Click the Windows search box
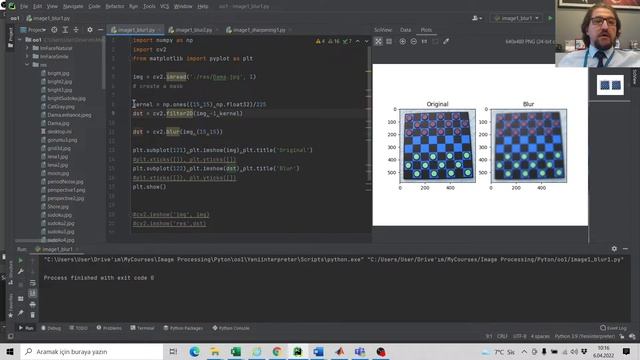This screenshot has height=360, width=640. pyautogui.click(x=92, y=351)
